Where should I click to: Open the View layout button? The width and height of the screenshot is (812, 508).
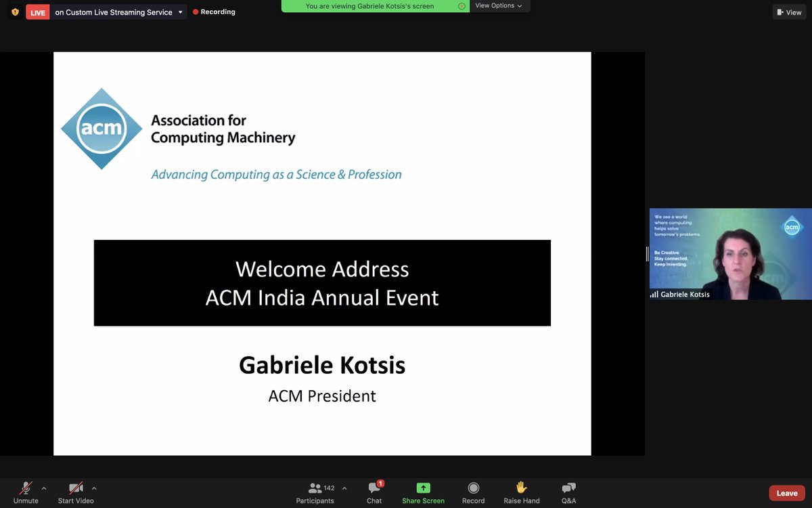(x=790, y=12)
